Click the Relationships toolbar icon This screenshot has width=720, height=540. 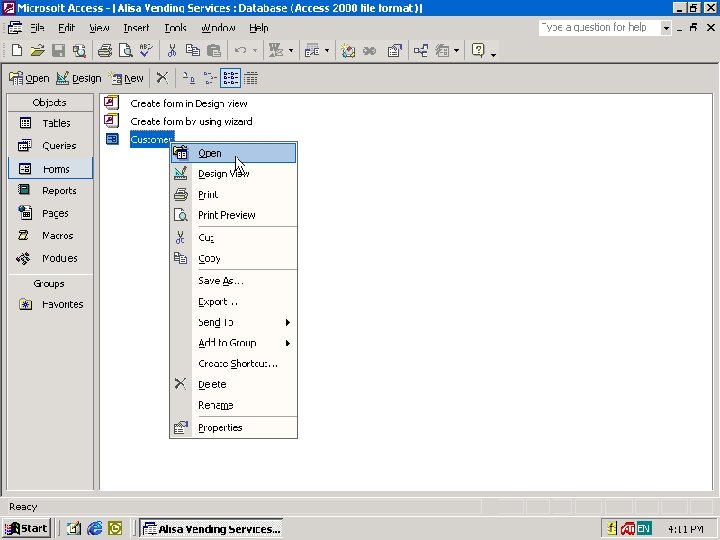pos(421,51)
